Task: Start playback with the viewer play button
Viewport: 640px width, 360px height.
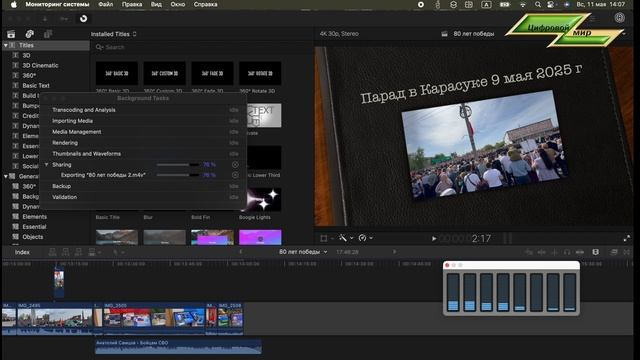Action: pyautogui.click(x=434, y=238)
